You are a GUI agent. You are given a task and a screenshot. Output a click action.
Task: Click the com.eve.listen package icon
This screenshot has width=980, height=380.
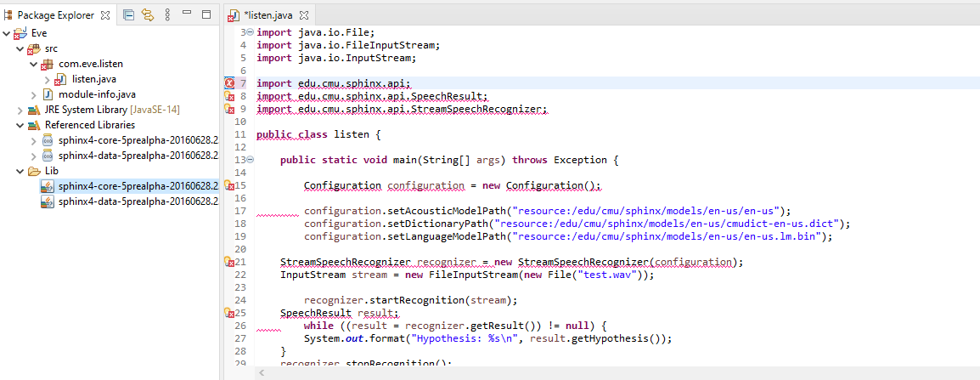pos(48,65)
